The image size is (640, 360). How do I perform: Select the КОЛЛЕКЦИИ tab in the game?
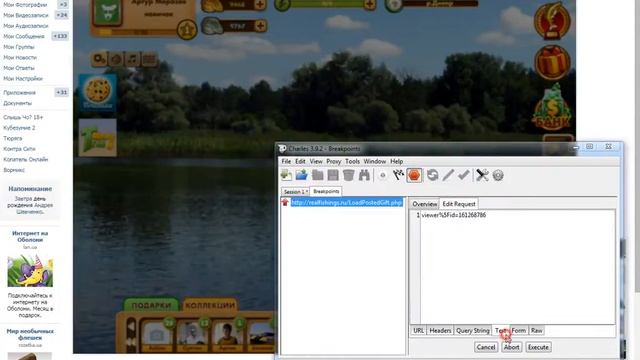[x=210, y=305]
